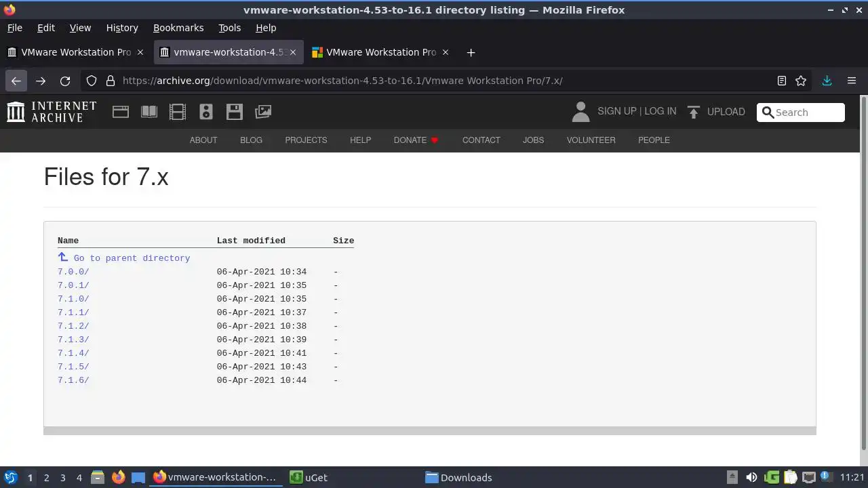This screenshot has height=488, width=868.
Task: Click the Internet Archive search box
Action: 801,113
